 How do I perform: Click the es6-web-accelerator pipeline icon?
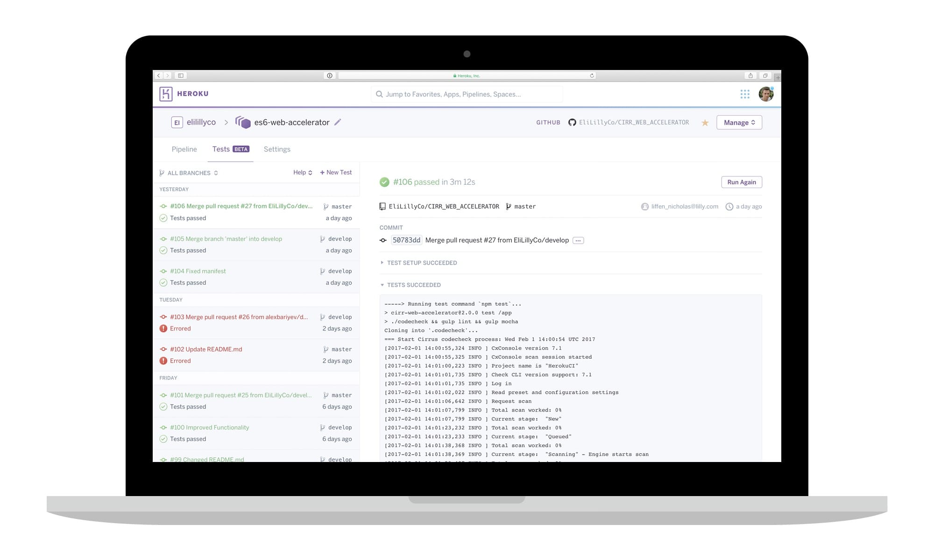pos(243,122)
